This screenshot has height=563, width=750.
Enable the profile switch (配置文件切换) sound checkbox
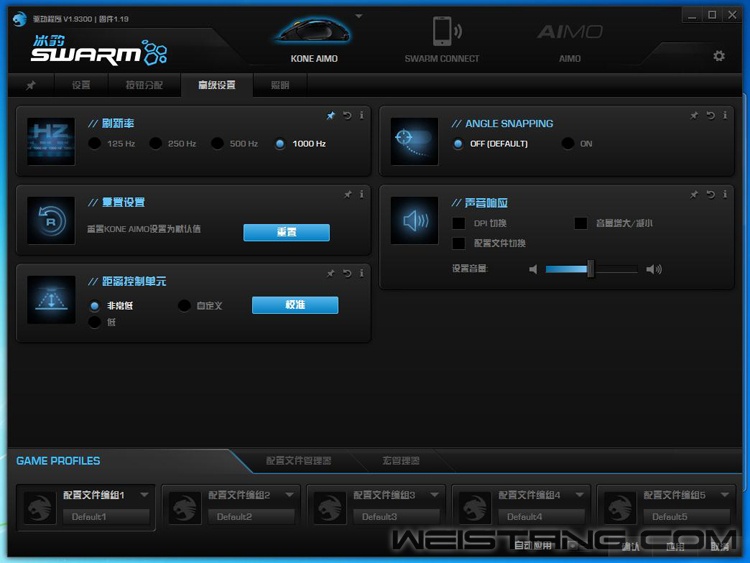click(459, 243)
